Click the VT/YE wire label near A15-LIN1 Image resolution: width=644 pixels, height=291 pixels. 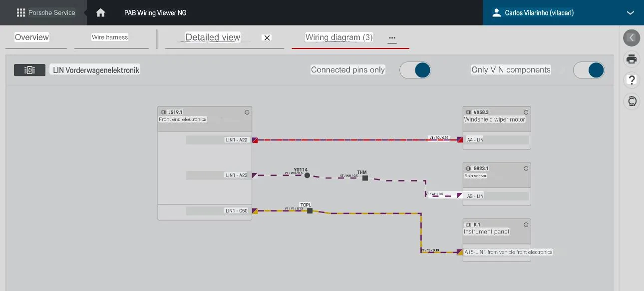click(x=430, y=250)
